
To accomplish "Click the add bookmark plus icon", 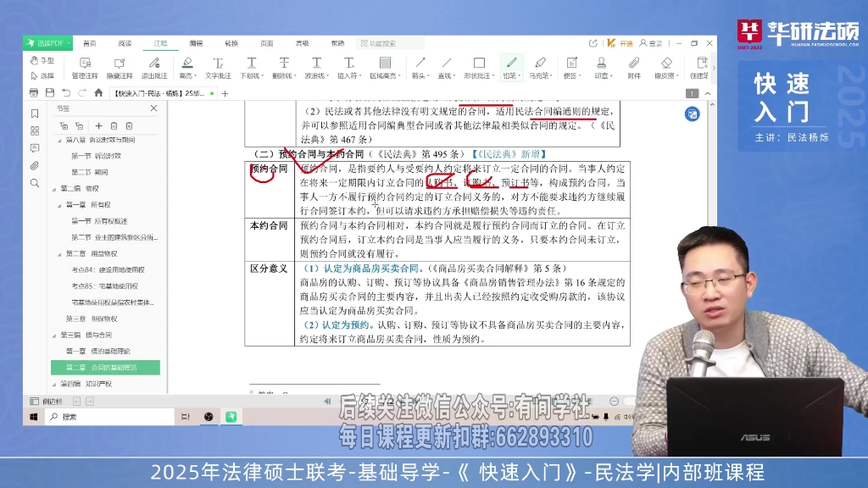I will pyautogui.click(x=98, y=126).
